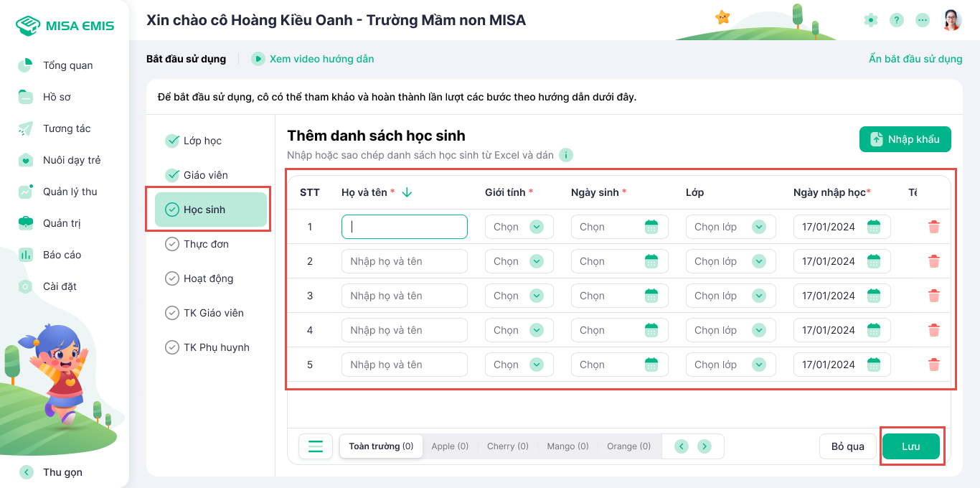Click the sort arrow next to Họ và tên
Viewport: 980px width, 488px height.
point(407,192)
